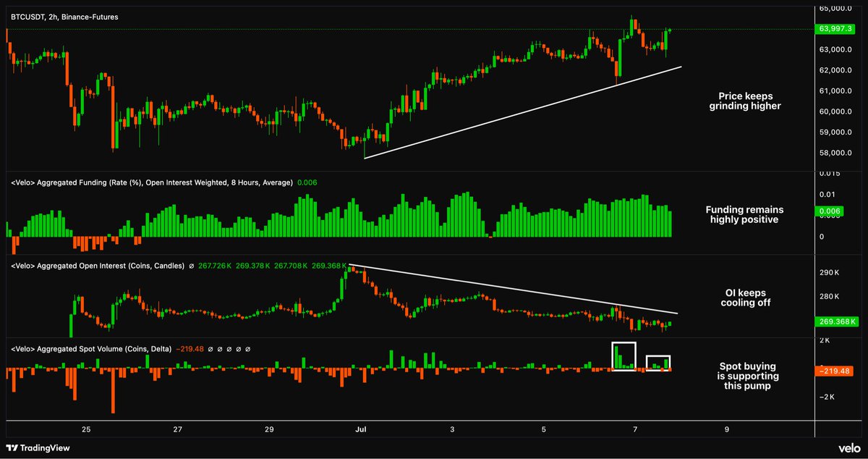Click the 0.01 funding axis label
The width and height of the screenshot is (868, 459).
(827, 195)
